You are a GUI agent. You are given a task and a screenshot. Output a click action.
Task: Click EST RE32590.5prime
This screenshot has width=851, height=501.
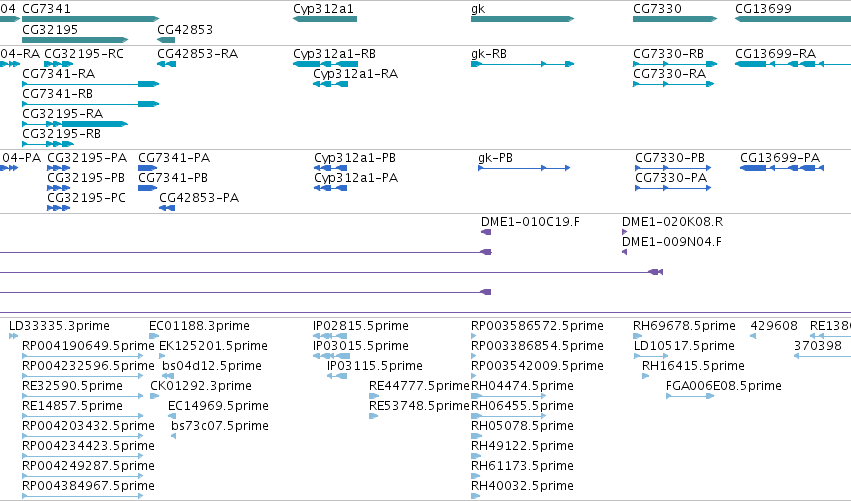(72, 387)
